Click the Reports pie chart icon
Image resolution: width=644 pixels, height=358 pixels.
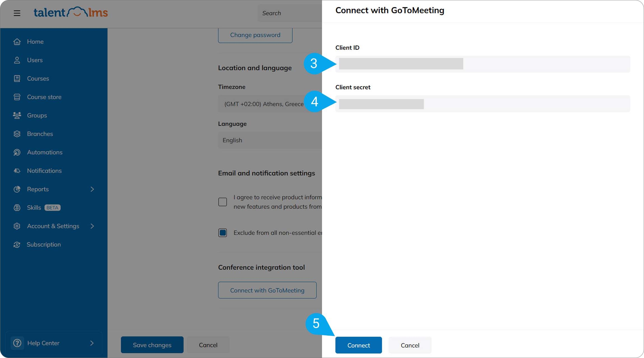point(17,189)
